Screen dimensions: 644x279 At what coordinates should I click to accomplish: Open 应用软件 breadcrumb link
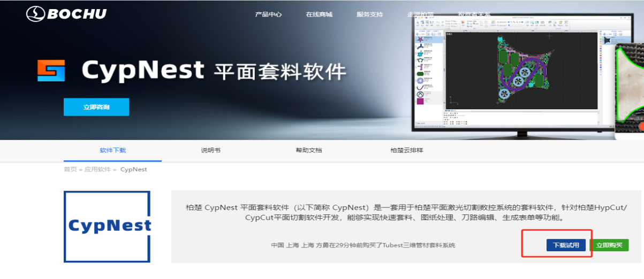click(97, 169)
